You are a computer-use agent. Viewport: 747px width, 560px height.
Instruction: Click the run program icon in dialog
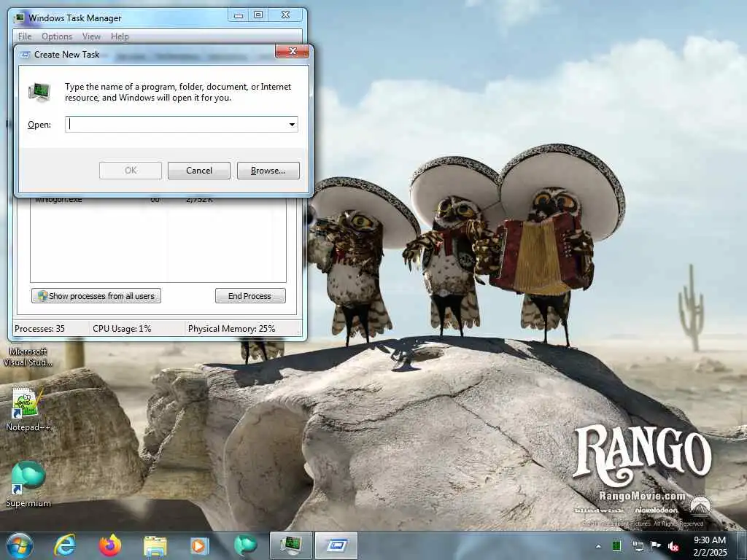(x=39, y=92)
